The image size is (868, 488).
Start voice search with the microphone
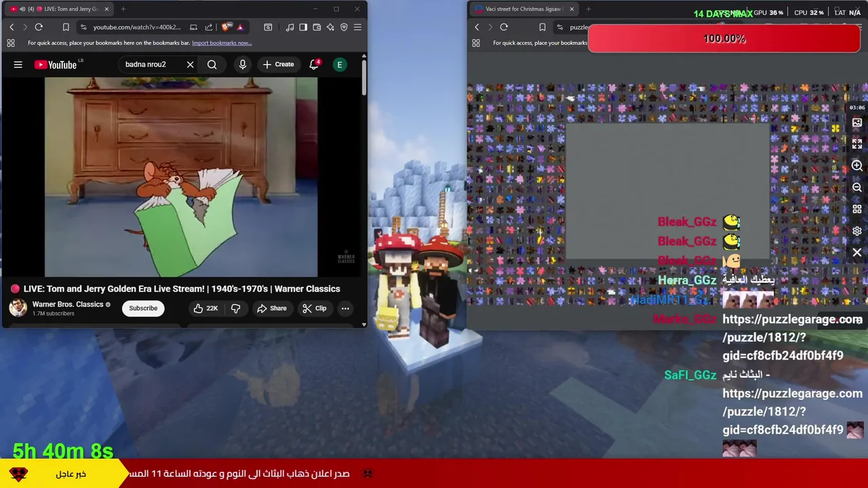[242, 64]
